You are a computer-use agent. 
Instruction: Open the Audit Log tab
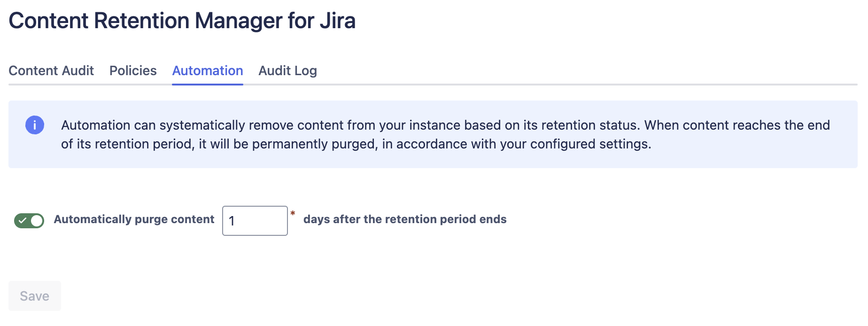pos(287,70)
